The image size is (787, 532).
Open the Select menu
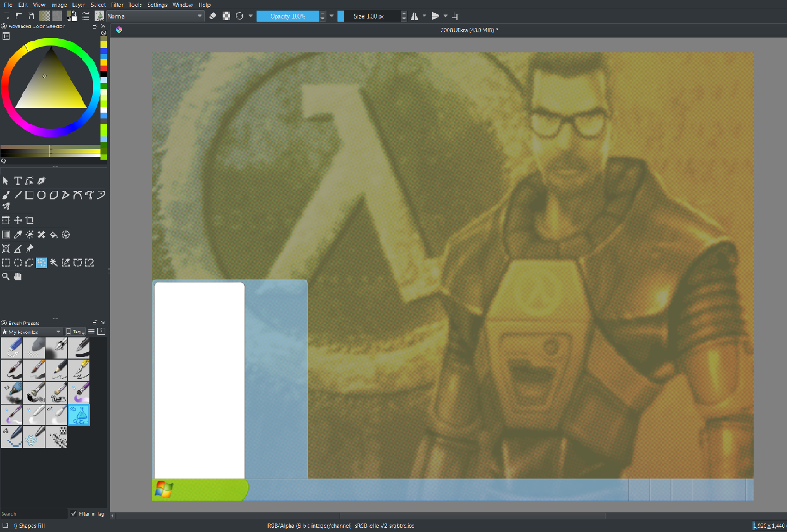(x=98, y=5)
